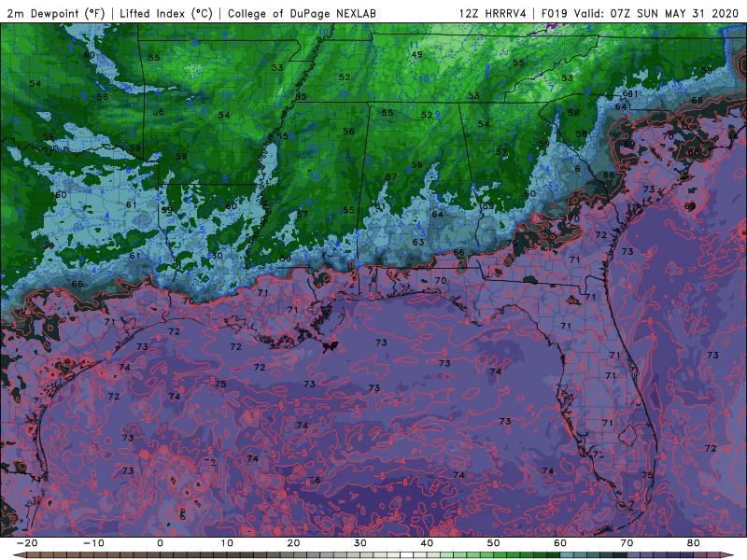Image resolution: width=747 pixels, height=560 pixels.
Task: Click the '-10' label on the color scale
Action: click(93, 543)
